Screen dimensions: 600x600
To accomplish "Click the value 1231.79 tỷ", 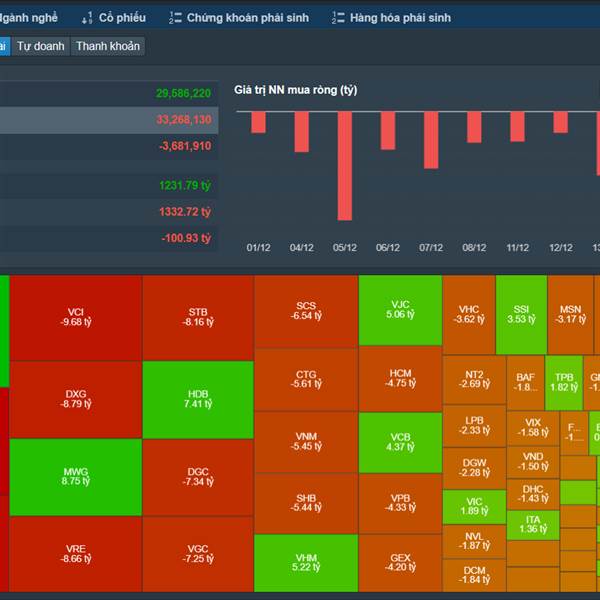I will pyautogui.click(x=185, y=186).
